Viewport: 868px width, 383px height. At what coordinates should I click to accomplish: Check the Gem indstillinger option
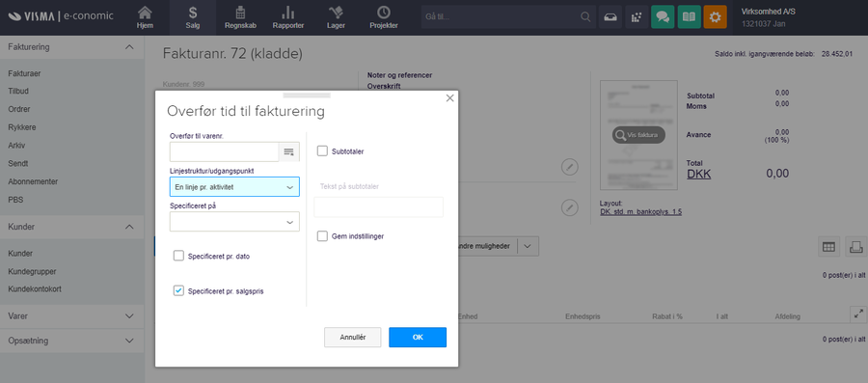click(x=322, y=236)
